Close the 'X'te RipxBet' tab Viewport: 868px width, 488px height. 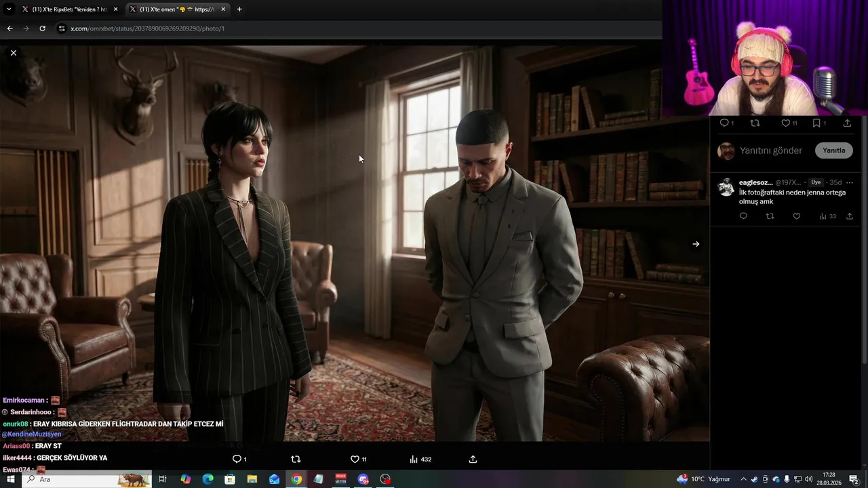click(x=115, y=9)
